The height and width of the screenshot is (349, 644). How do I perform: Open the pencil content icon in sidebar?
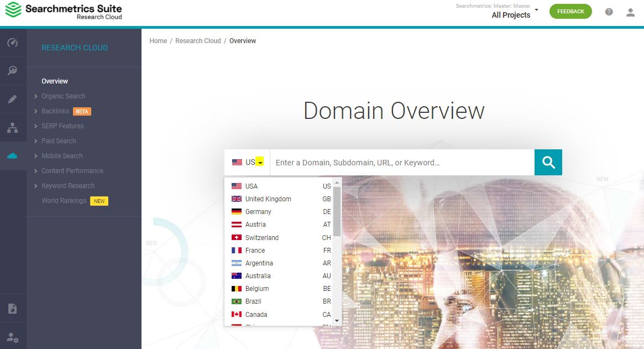[12, 99]
